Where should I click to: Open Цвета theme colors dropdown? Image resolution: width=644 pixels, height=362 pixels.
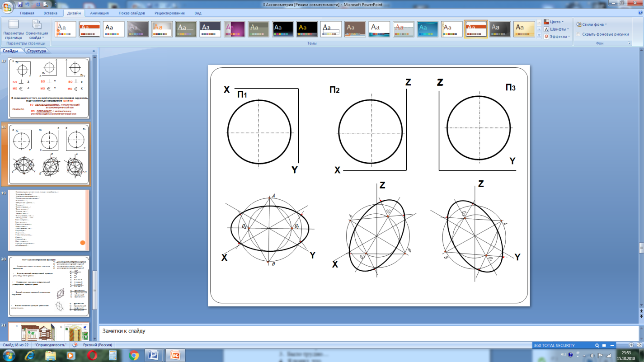[x=555, y=22]
